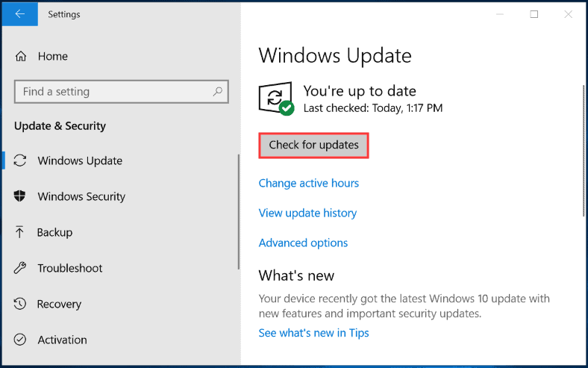Click the update status icon with green check
588x368 pixels.
click(x=276, y=99)
